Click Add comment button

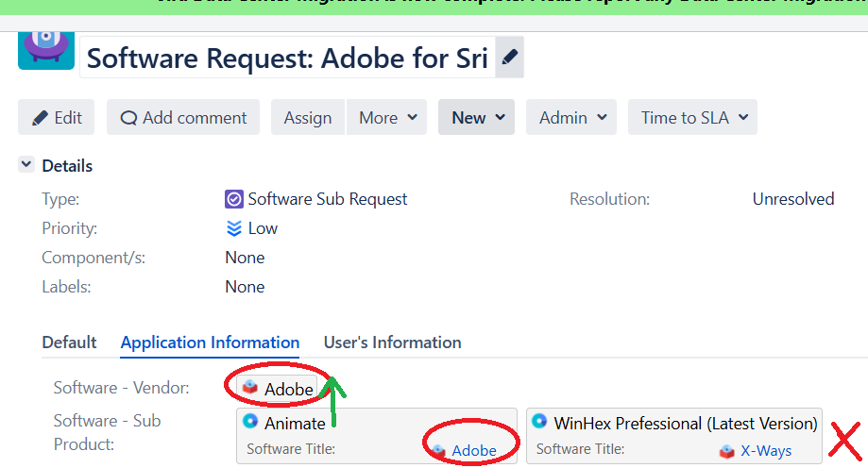click(183, 117)
